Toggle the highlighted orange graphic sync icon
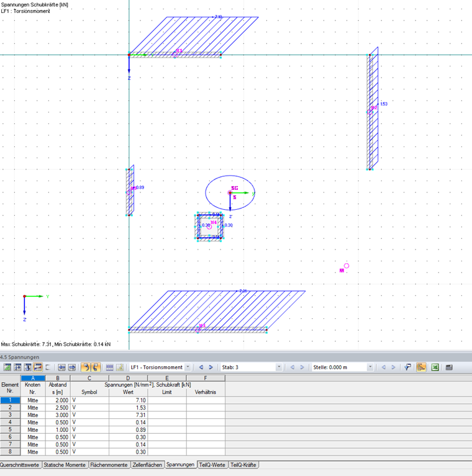The height and width of the screenshot is (476, 472). 421,367
